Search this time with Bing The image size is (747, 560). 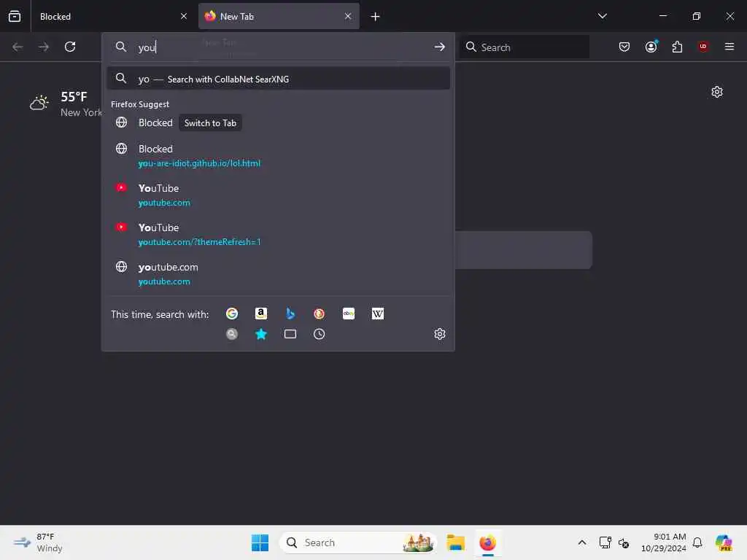pyautogui.click(x=290, y=314)
